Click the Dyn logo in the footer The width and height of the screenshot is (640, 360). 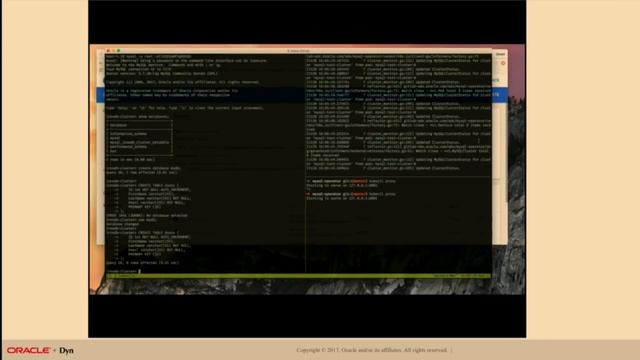point(67,350)
